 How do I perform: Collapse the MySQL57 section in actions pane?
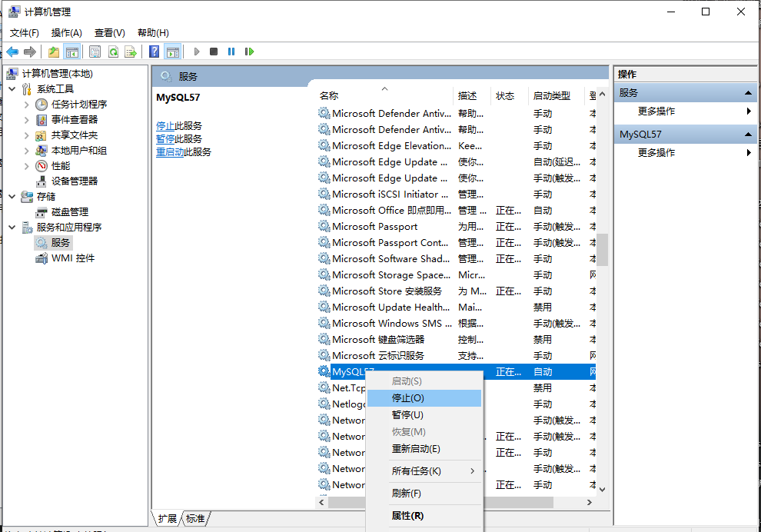tap(748, 135)
